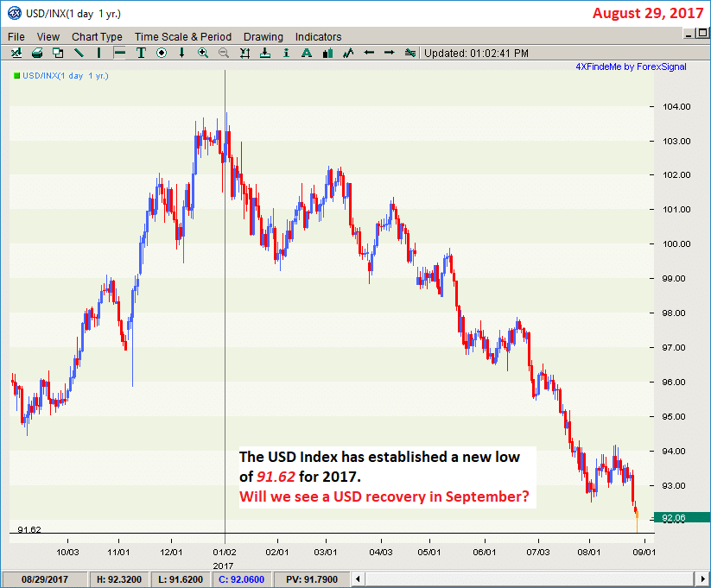Click the info 'i' icon

pos(286,53)
